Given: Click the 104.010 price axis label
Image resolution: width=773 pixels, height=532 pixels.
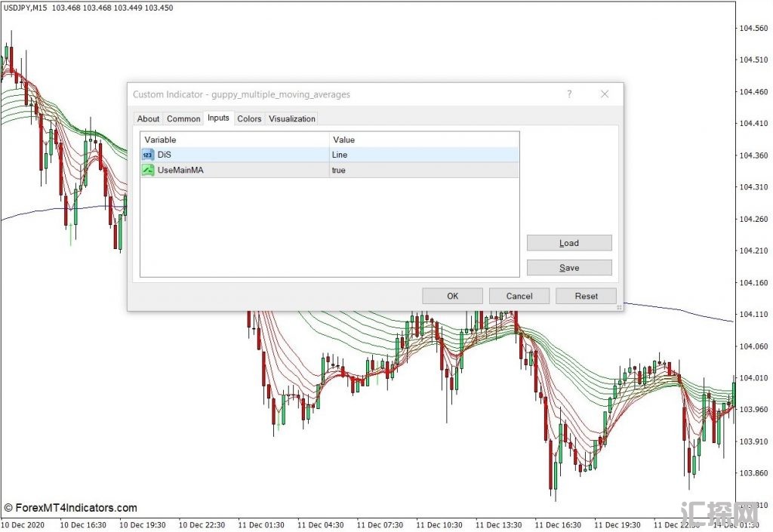Looking at the screenshot, I should pos(753,378).
